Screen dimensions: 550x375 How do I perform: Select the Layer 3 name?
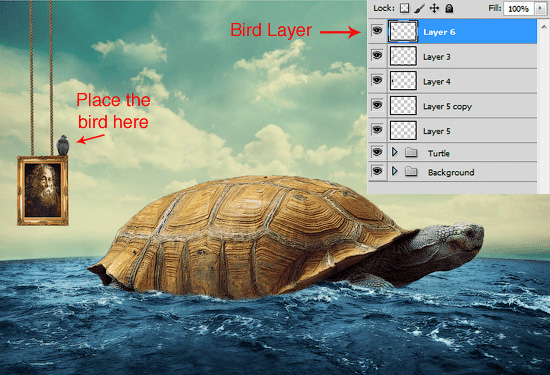[436, 57]
